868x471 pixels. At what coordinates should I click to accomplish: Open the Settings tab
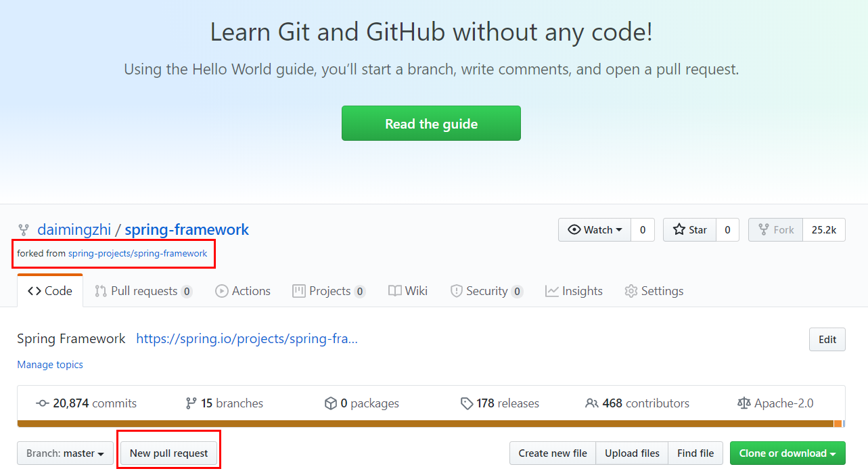[x=654, y=291]
